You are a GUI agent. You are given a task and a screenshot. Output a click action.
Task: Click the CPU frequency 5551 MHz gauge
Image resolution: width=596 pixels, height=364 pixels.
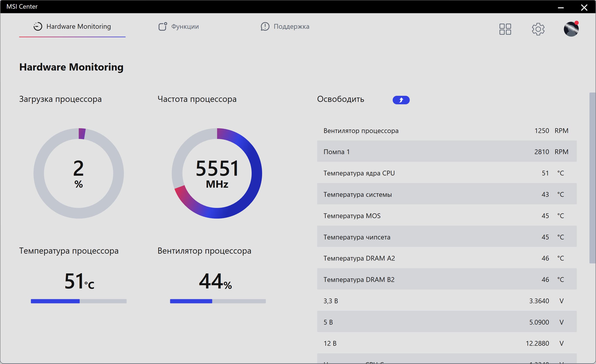(x=217, y=174)
